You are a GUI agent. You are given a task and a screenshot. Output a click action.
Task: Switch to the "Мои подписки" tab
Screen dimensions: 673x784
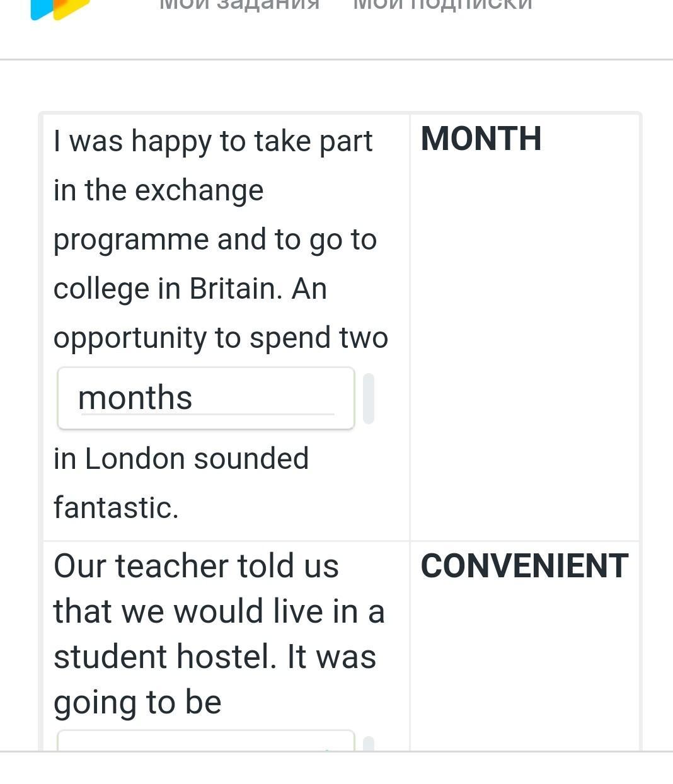[x=442, y=5]
